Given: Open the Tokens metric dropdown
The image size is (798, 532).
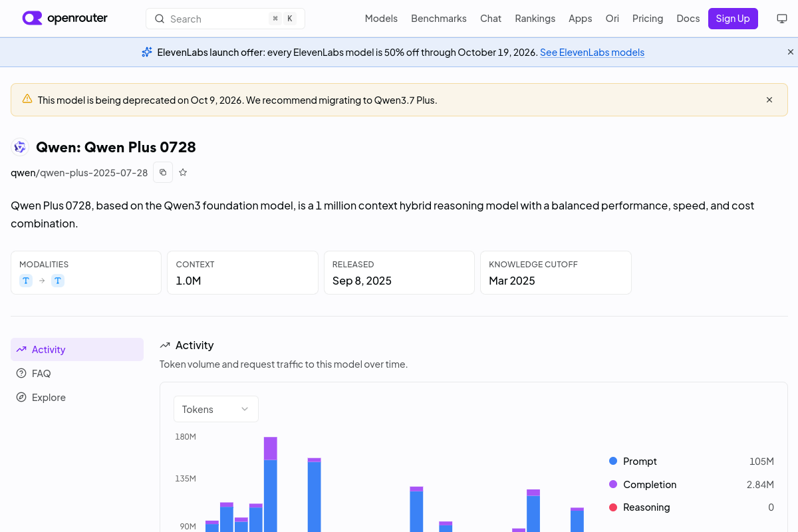Looking at the screenshot, I should tap(216, 409).
